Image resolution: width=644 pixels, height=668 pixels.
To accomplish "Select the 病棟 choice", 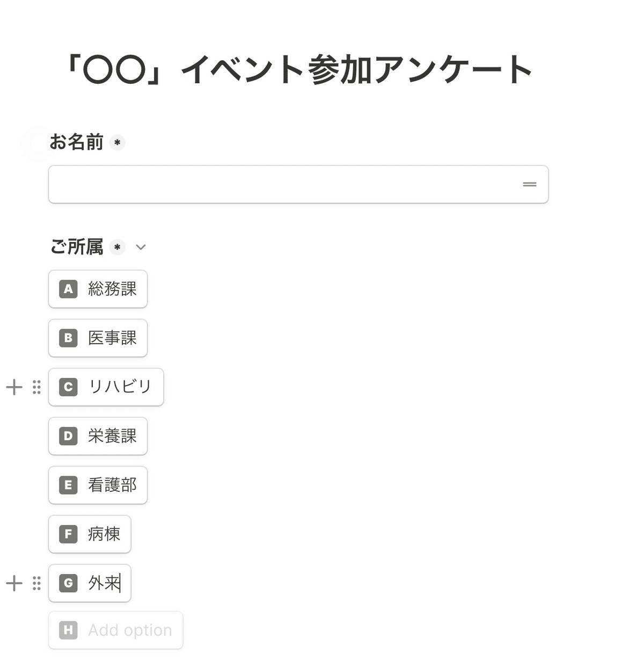I will pos(90,534).
